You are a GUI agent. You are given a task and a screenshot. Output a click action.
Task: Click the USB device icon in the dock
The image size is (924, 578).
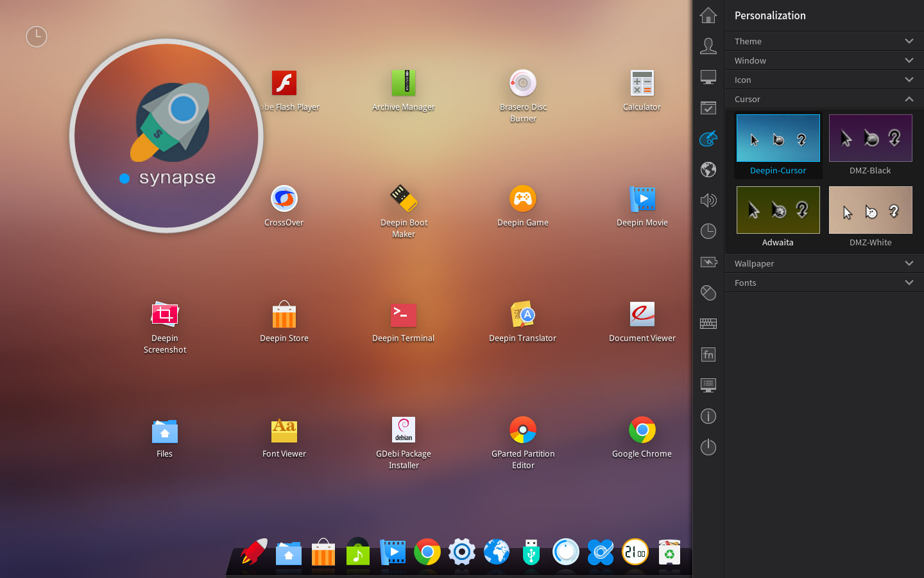pos(531,552)
